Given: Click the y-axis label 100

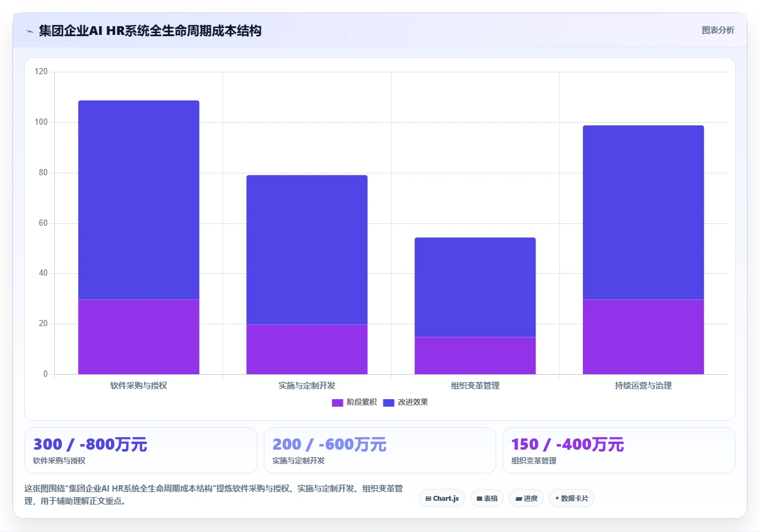Looking at the screenshot, I should [41, 122].
